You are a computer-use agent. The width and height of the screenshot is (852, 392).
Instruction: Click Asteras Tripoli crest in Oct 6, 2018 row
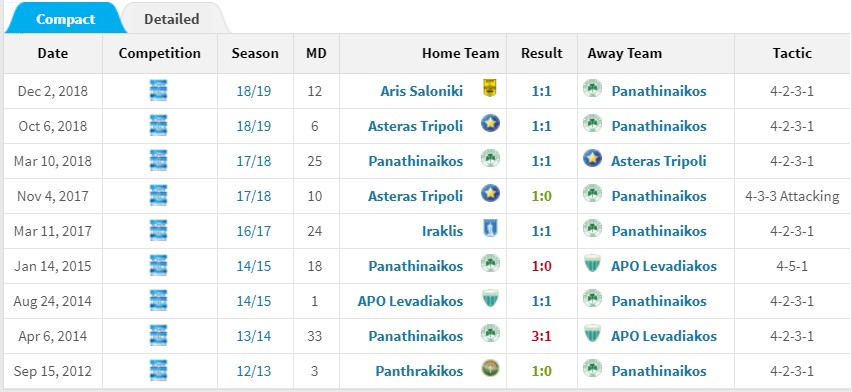pyautogui.click(x=490, y=123)
